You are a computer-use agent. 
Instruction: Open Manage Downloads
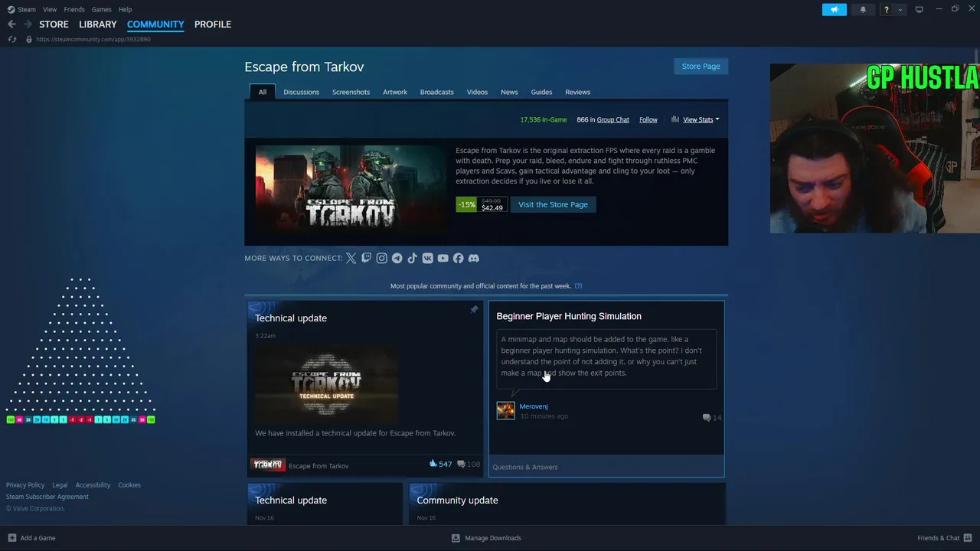click(x=486, y=538)
